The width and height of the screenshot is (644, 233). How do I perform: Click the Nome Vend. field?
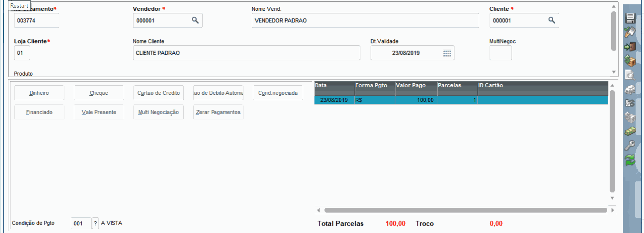[x=365, y=20]
